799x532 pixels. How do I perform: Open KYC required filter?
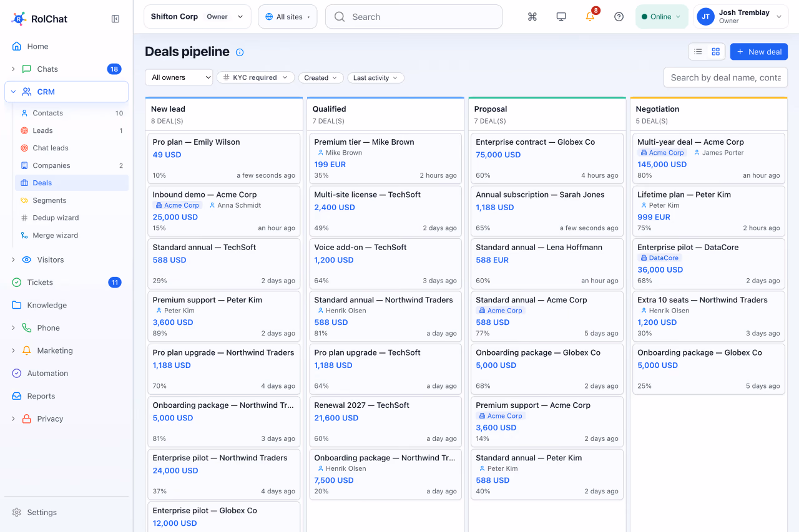point(255,77)
